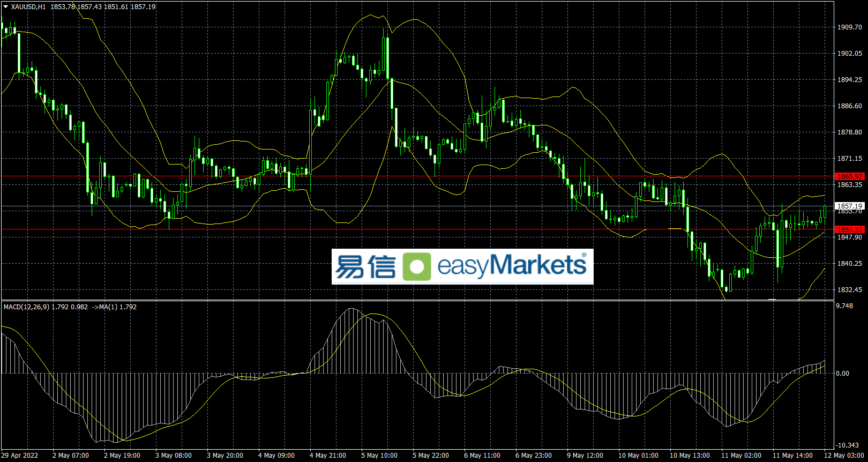Click the 6 May 23:00 time label
Screen dimensions: 868x462
pyautogui.click(x=534, y=456)
